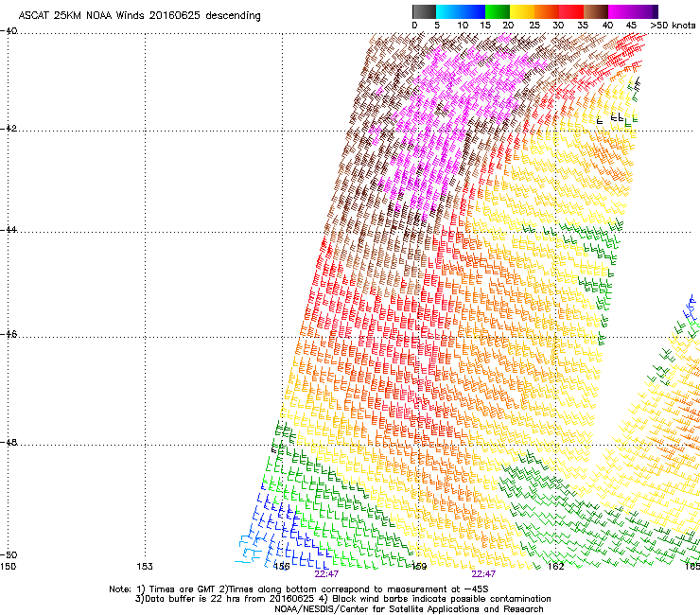Click the -50 latitude axis label
Image resolution: width=700 pixels, height=615 pixels.
pos(9,555)
